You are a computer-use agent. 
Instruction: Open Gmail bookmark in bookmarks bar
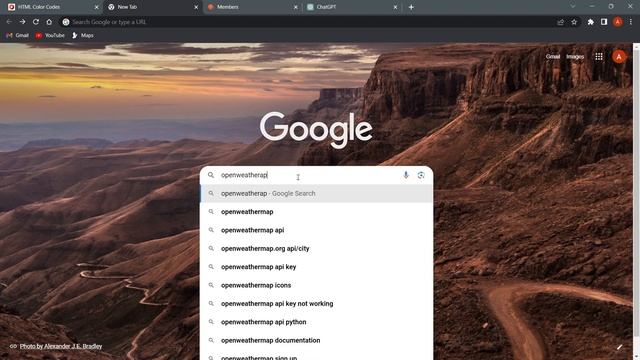(17, 36)
